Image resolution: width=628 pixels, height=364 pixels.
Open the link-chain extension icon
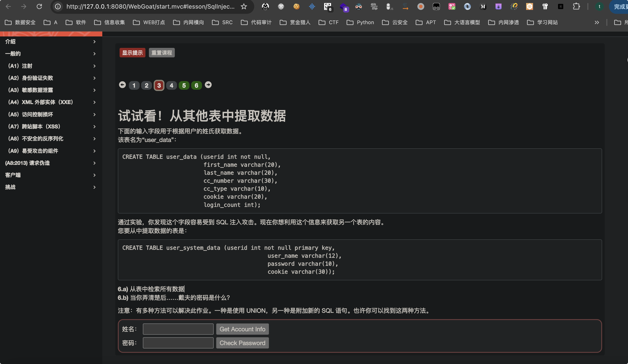tap(514, 6)
